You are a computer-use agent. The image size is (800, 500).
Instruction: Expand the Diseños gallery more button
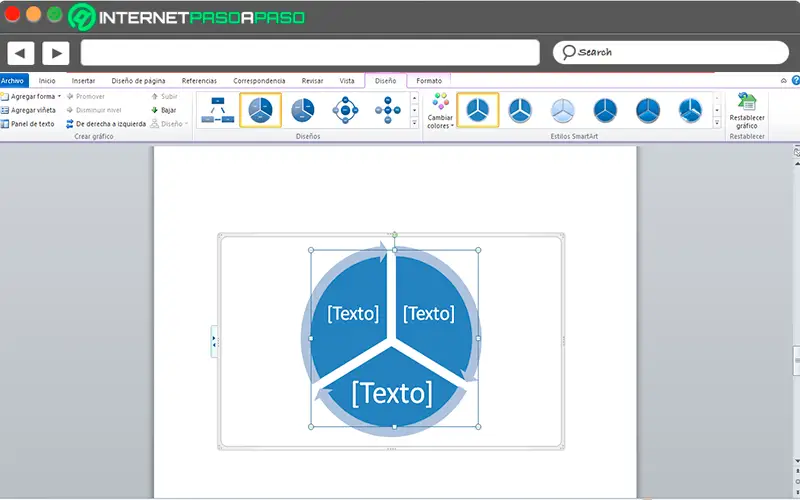pos(414,122)
